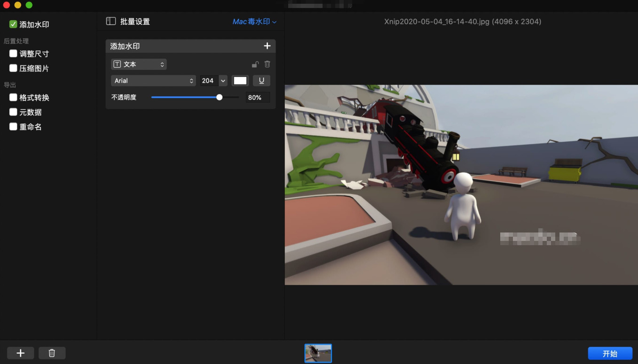Enable the 调整尺寸 checkbox

pos(13,54)
